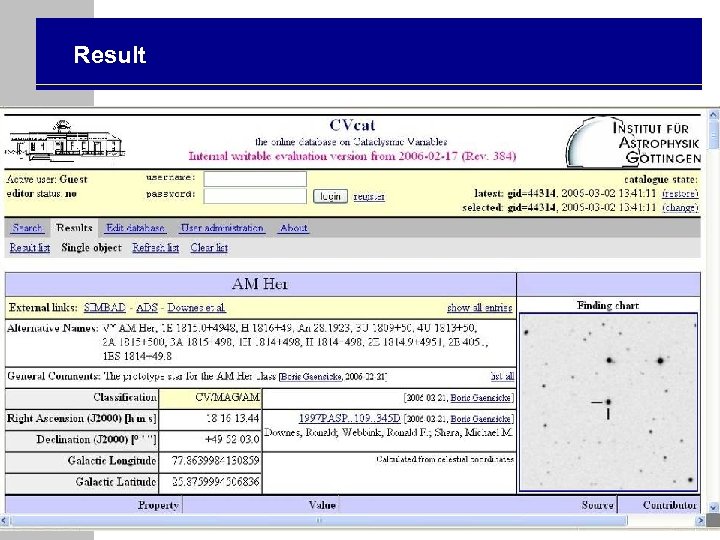
Task: Click the observatory building logo image
Action: tap(65, 141)
